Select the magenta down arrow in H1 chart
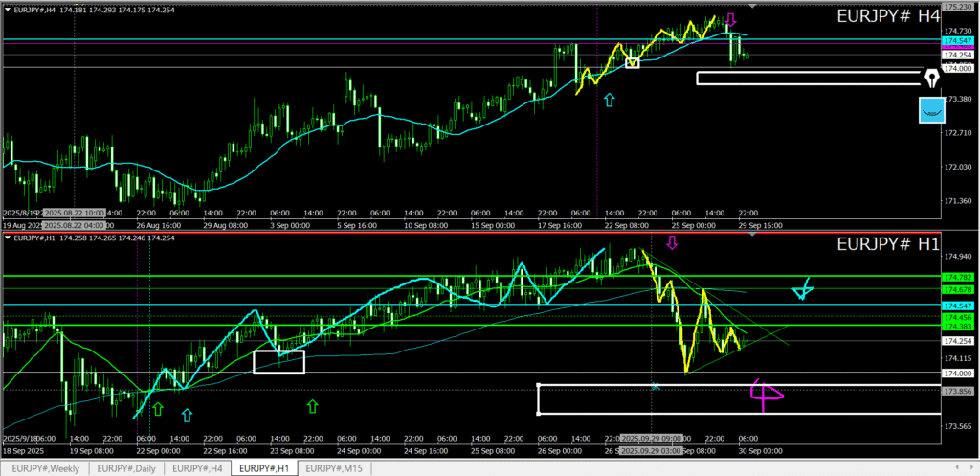This screenshot has height=476, width=980. 671,242
